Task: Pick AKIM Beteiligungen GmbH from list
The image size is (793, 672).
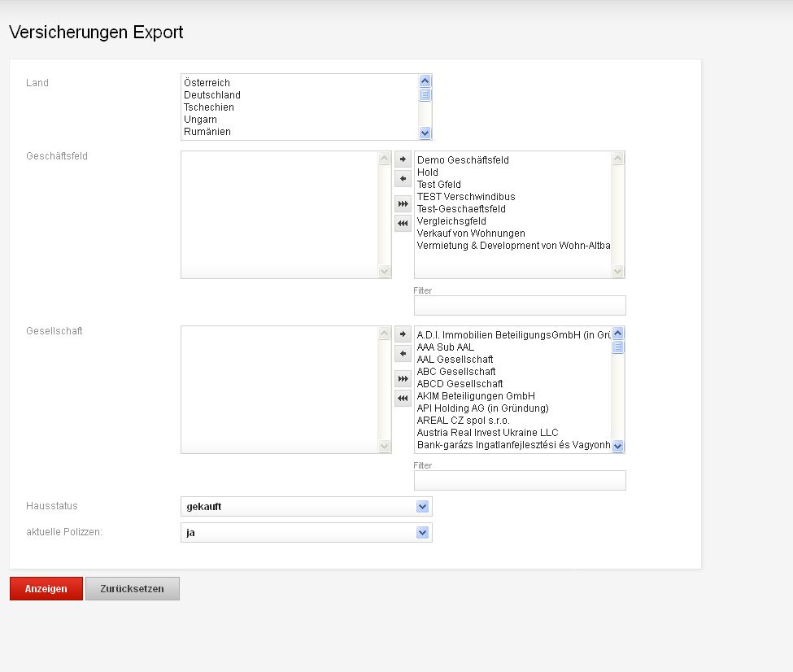Action: pos(476,396)
